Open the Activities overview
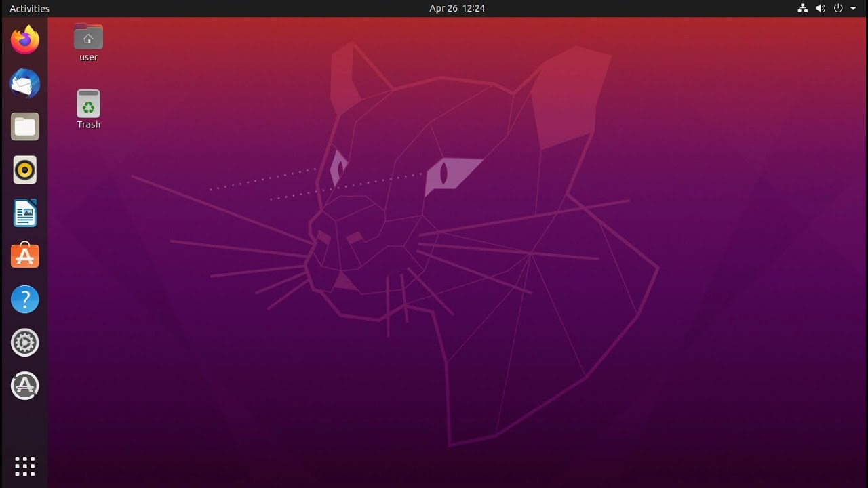Image resolution: width=868 pixels, height=488 pixels. pyautogui.click(x=29, y=9)
